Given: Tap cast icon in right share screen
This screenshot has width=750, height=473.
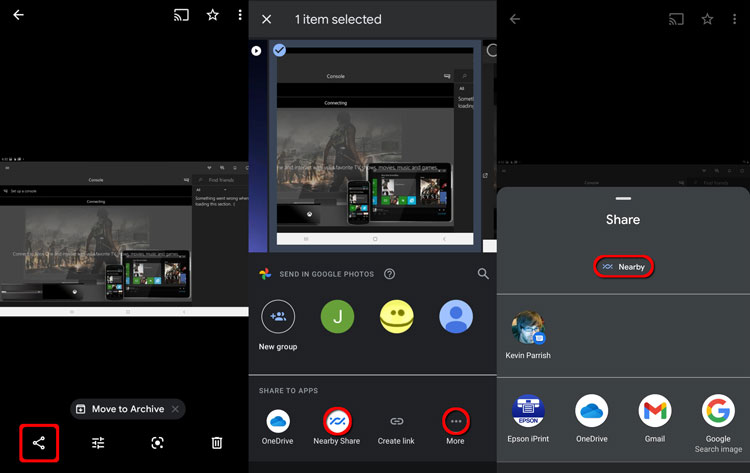Looking at the screenshot, I should pyautogui.click(x=676, y=19).
